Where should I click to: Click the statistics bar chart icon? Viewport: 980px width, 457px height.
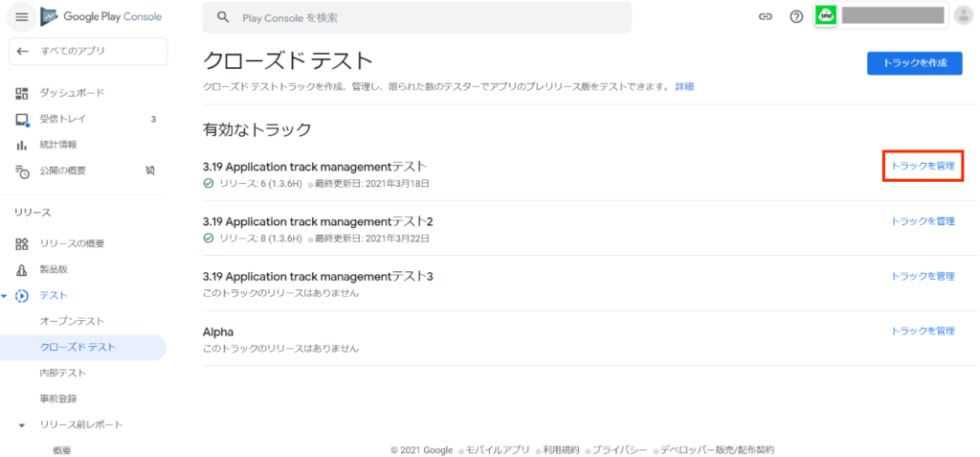click(22, 146)
